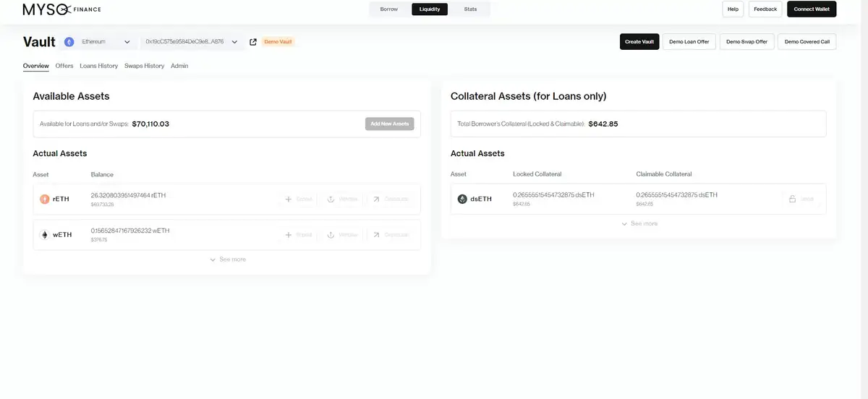Screen dimensions: 868x399
Task: Click the wETH token icon
Action: coord(45,235)
